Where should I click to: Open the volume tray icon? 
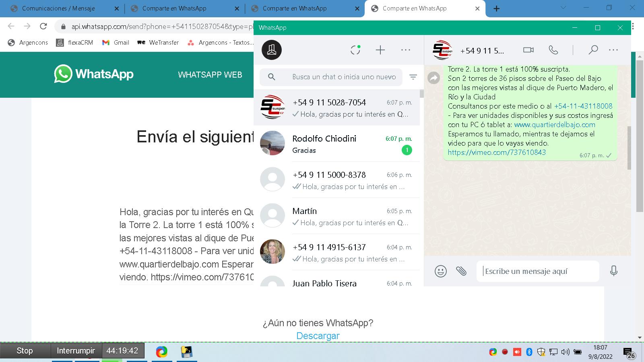coord(565,352)
